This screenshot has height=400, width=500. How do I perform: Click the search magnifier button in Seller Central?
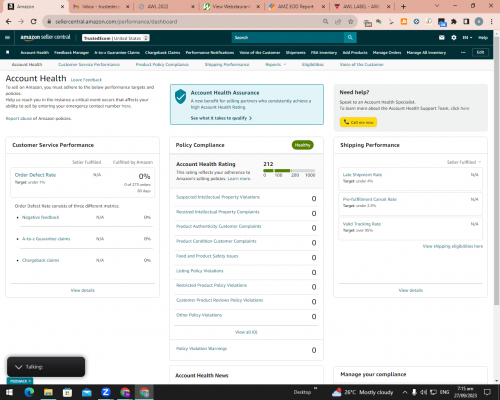pyautogui.click(x=350, y=38)
